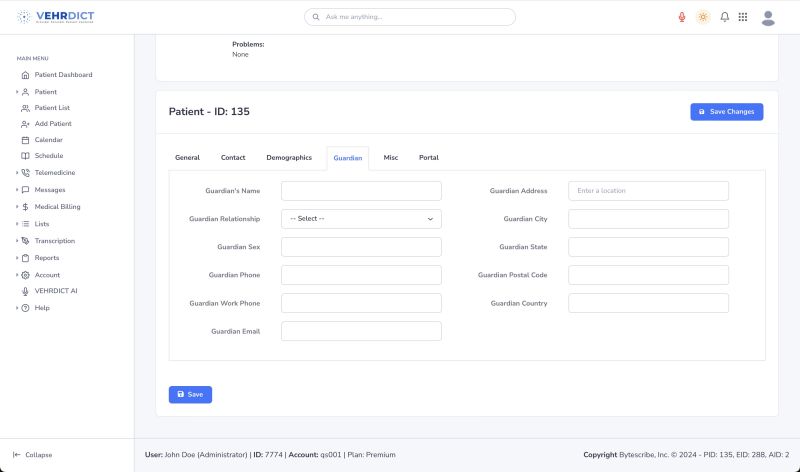Expand the Medical Billing sidebar section

click(x=57, y=207)
